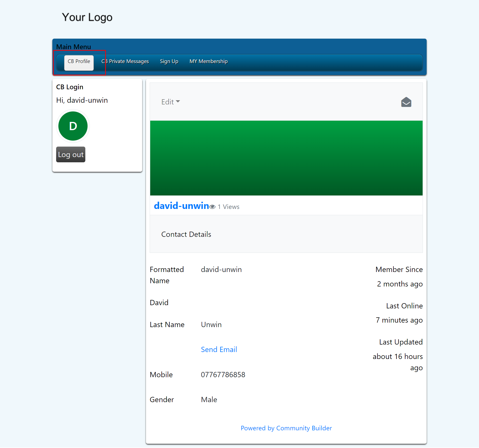Click the Gender value Male
Viewport: 479px width, 448px height.
[209, 400]
